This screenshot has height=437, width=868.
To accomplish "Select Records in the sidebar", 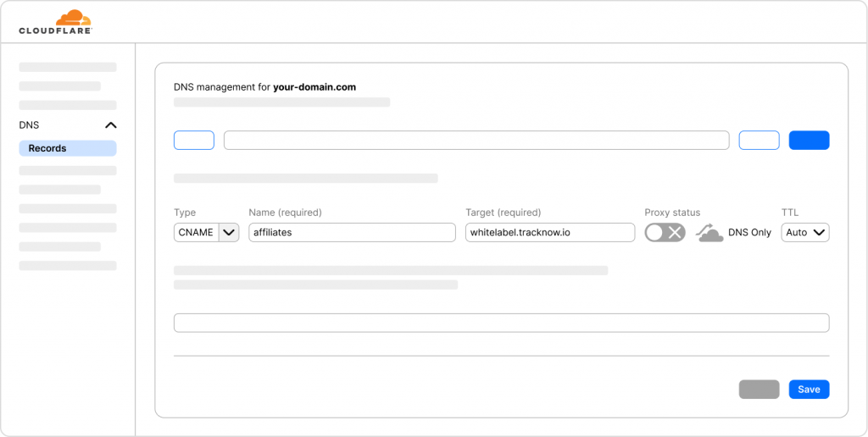I will (68, 148).
